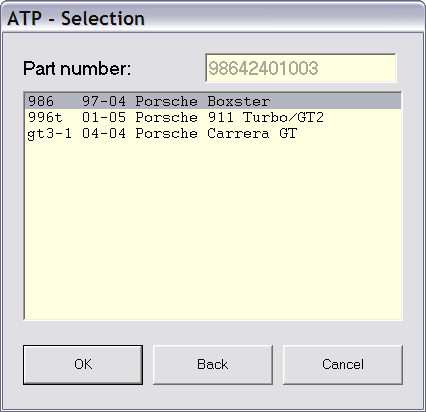Click the Turbo/GT2 text in the list
Screen dimensions: 426x412
coord(283,117)
